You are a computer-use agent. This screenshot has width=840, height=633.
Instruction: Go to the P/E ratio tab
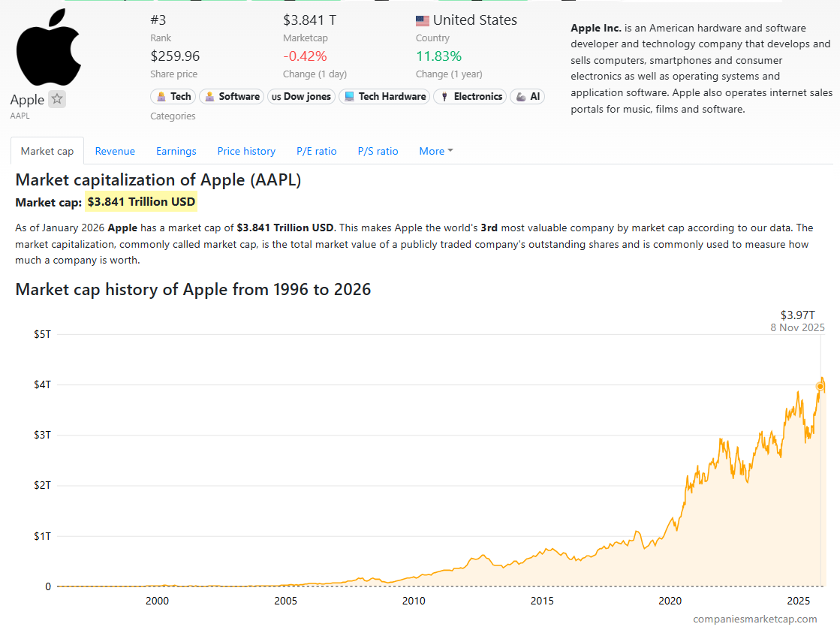[317, 151]
